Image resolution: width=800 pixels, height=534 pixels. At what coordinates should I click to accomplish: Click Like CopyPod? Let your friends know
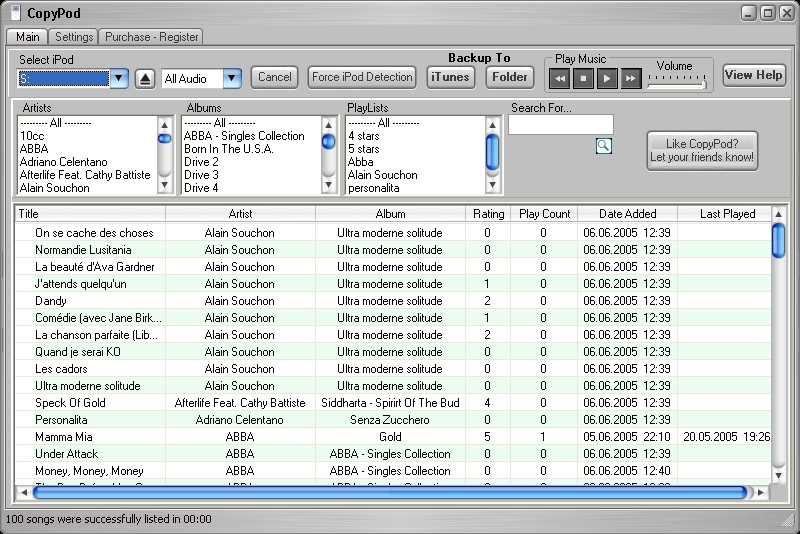point(702,150)
